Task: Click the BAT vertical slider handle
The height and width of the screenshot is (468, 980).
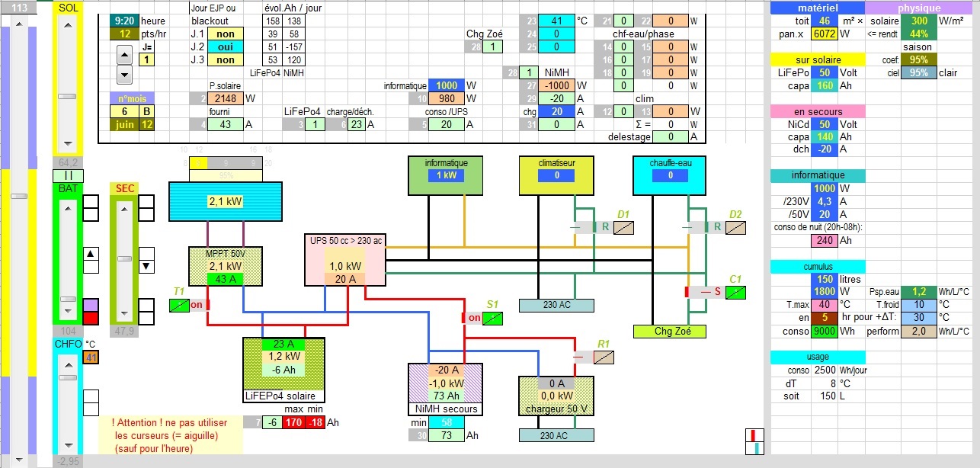Action: [x=68, y=300]
